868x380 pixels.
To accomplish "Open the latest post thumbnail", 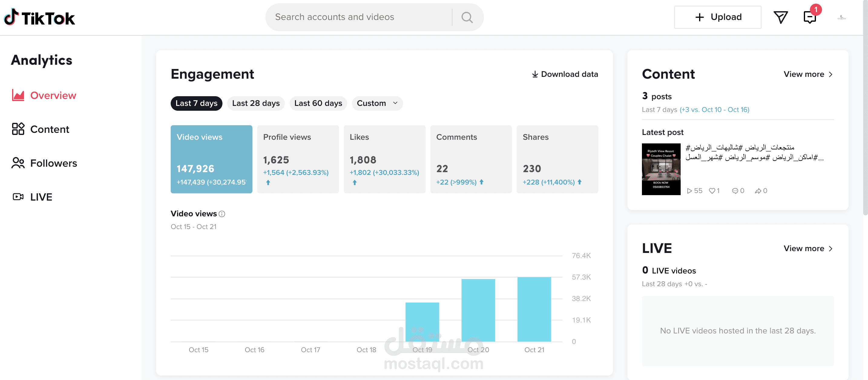I will 661,169.
